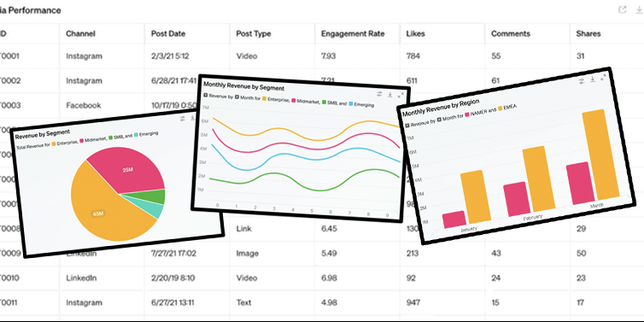644x322 pixels.
Task: Download the Performance table data
Action: 641,9
